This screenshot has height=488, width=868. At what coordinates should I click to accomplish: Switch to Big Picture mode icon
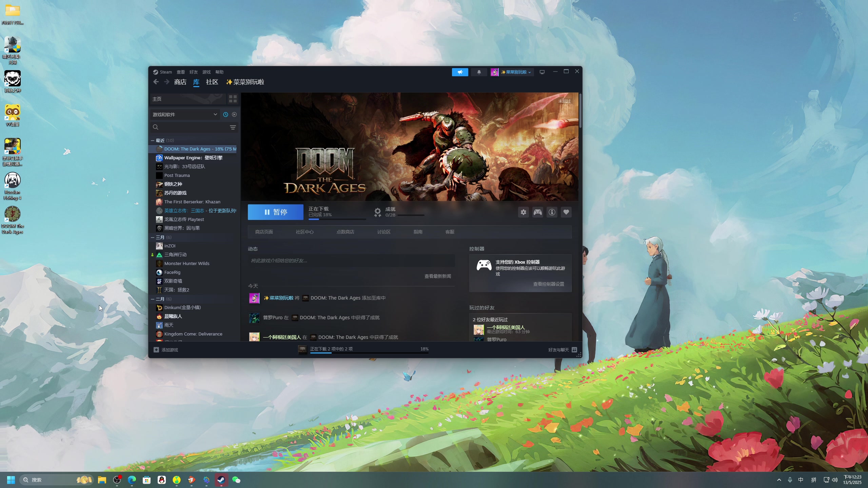(x=542, y=72)
